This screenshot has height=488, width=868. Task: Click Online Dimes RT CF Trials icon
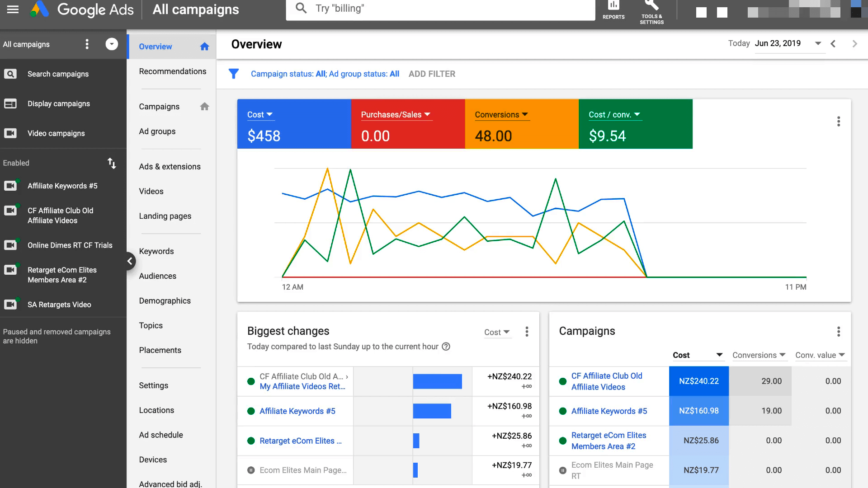(11, 244)
